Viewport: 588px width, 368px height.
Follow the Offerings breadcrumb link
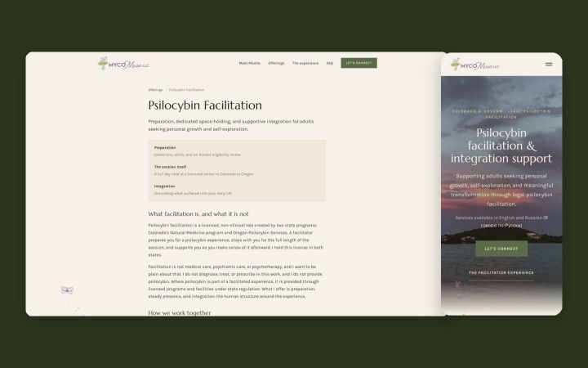[155, 90]
